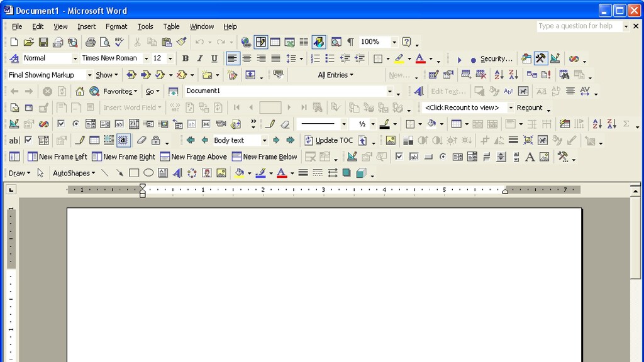Toggle Underline formatting

coord(214,58)
